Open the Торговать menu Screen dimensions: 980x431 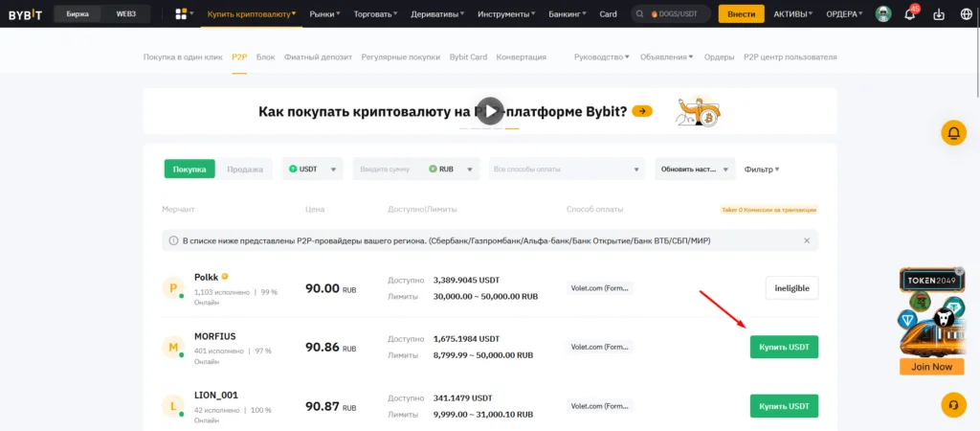[376, 13]
